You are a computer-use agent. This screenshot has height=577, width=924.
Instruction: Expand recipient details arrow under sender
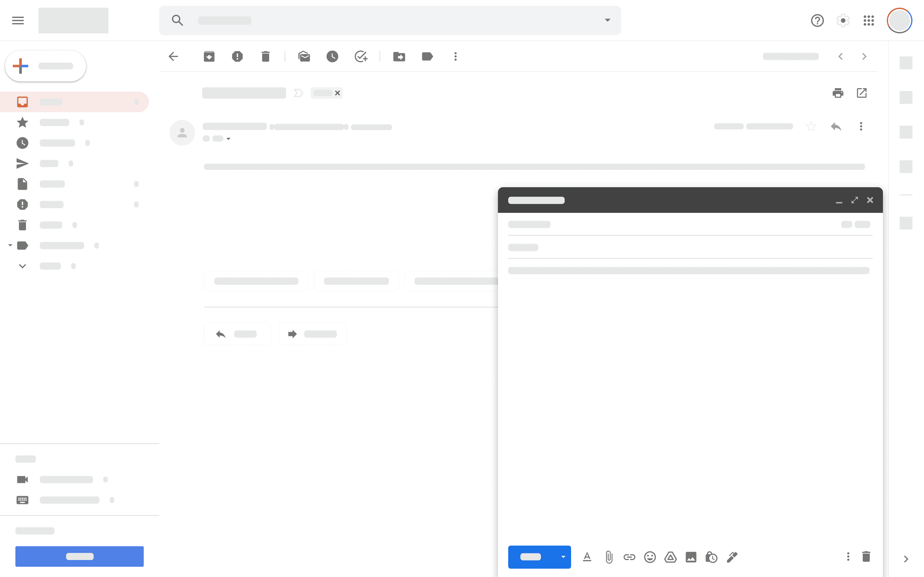pyautogui.click(x=228, y=139)
